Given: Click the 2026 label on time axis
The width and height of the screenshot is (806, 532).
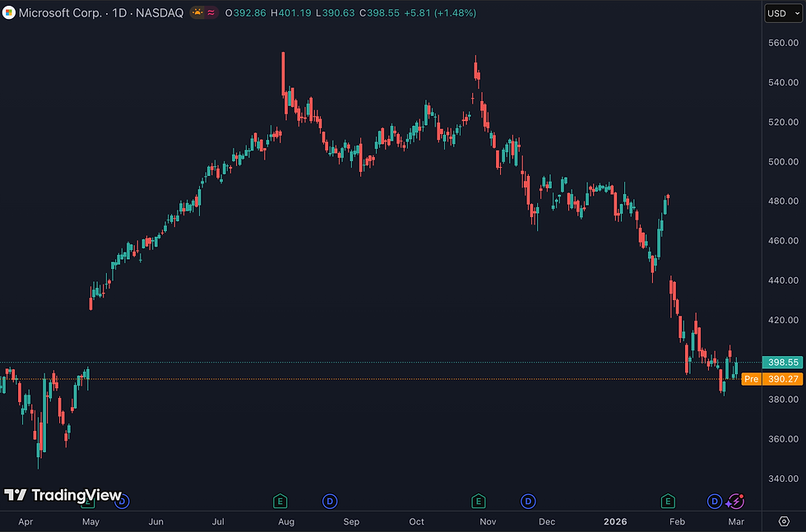Looking at the screenshot, I should tap(615, 521).
